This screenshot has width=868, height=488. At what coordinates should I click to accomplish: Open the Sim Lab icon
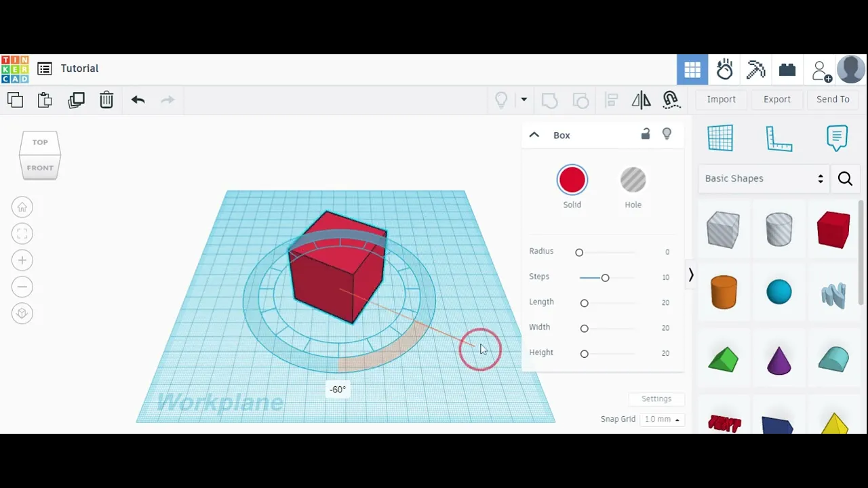tap(724, 69)
